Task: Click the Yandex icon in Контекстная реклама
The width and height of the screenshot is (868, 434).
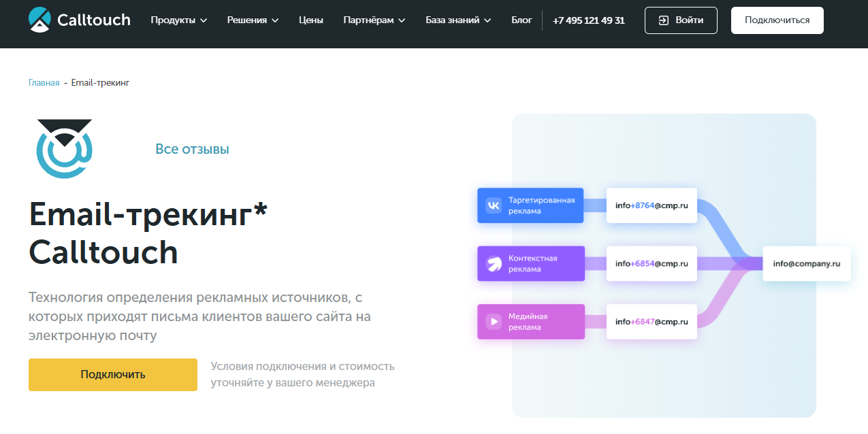Action: (494, 263)
